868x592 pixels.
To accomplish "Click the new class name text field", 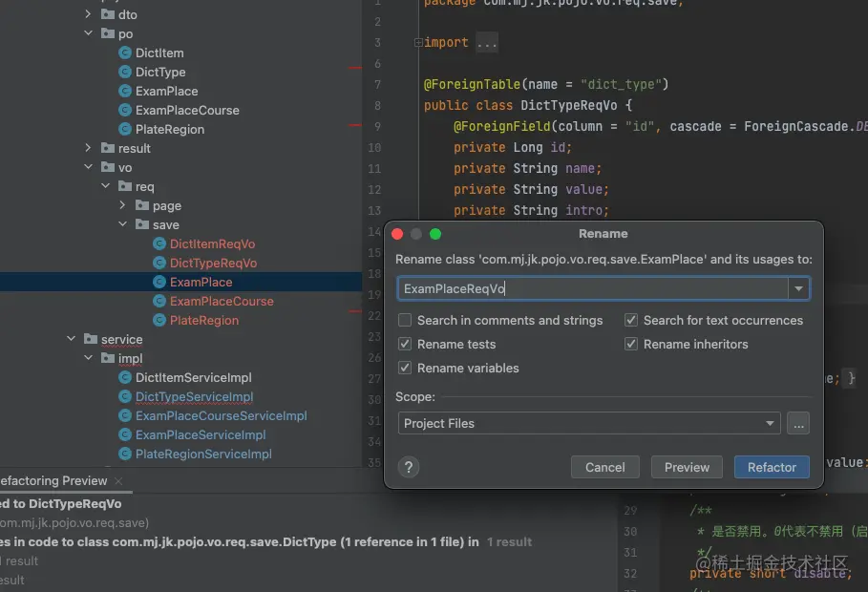I will [x=593, y=288].
